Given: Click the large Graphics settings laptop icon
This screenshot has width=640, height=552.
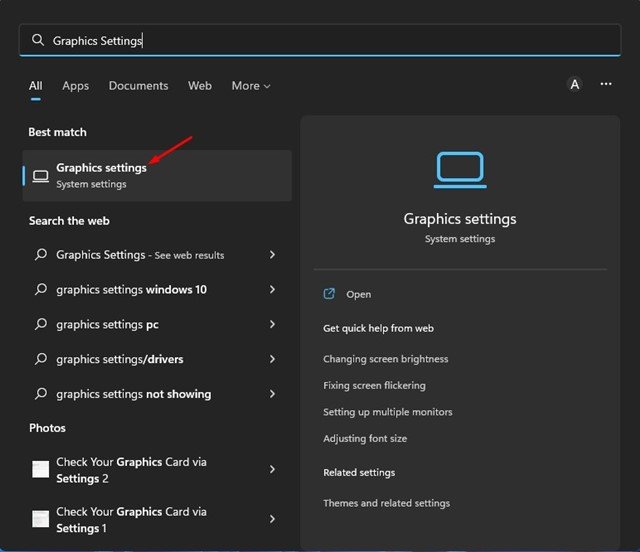Looking at the screenshot, I should [459, 170].
